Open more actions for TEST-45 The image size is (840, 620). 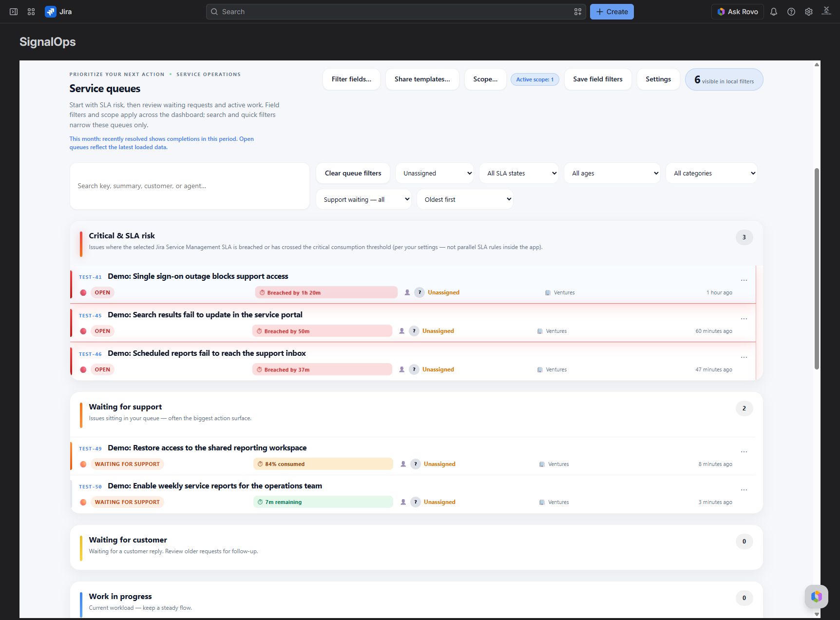(x=744, y=319)
